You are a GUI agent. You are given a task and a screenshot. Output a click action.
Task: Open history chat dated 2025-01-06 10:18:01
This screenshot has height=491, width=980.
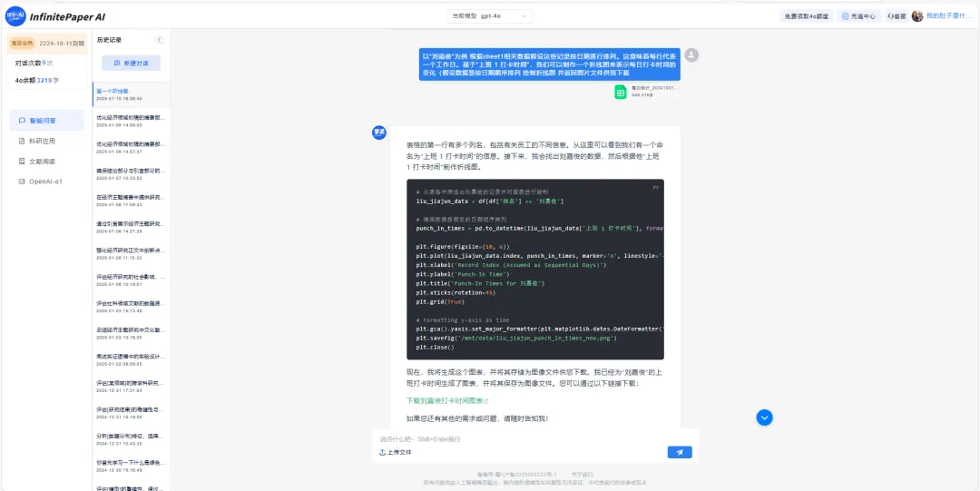[131, 280]
